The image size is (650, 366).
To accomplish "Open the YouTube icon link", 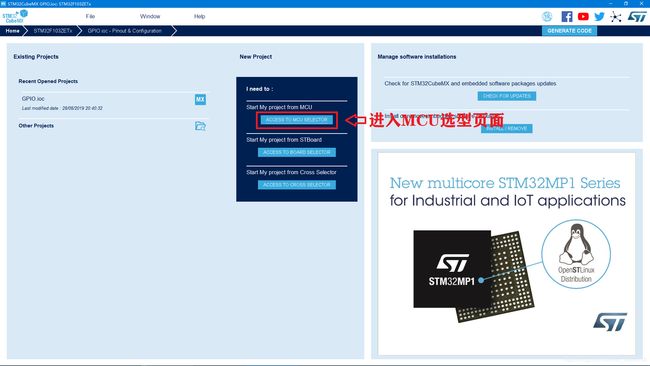I will point(583,17).
